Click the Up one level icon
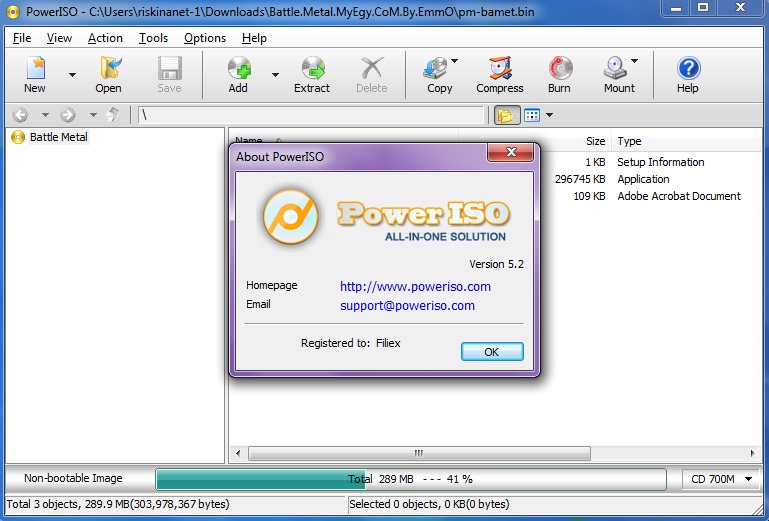This screenshot has width=769, height=521. [x=113, y=115]
